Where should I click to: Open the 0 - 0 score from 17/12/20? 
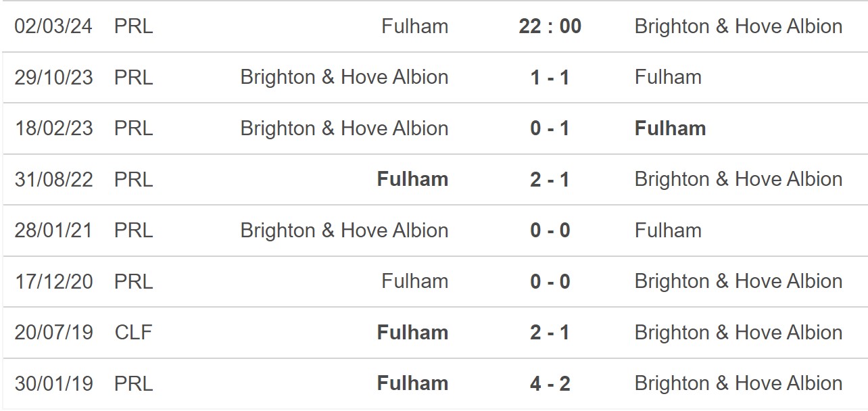tap(550, 281)
